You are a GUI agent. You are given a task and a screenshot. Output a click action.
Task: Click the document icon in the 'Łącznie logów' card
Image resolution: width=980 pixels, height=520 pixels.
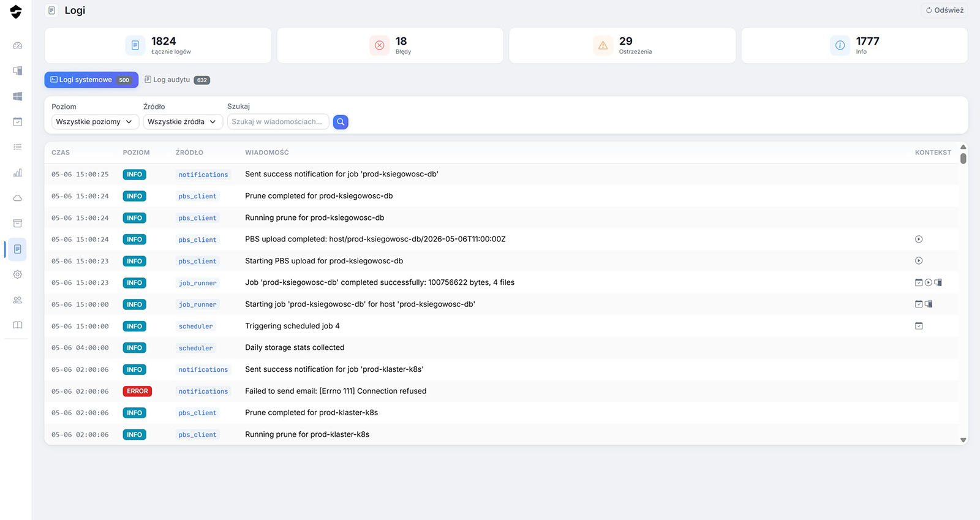pyautogui.click(x=135, y=45)
